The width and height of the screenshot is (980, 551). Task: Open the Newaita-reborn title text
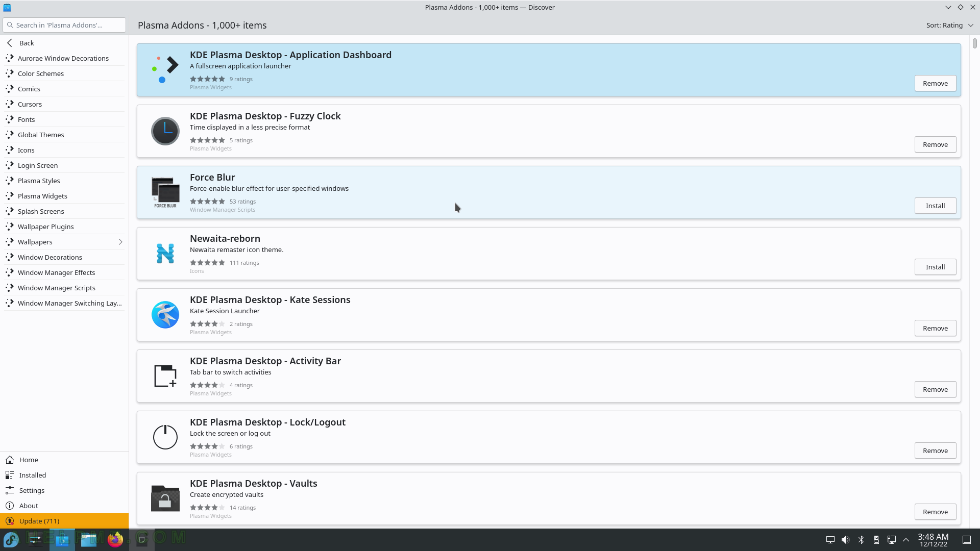(x=225, y=238)
